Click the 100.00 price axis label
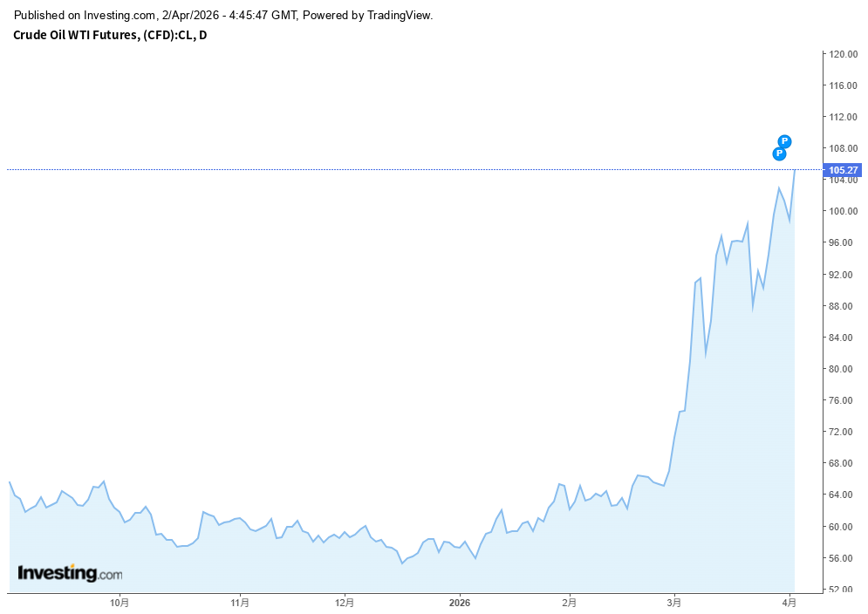Image resolution: width=868 pixels, height=614 pixels. click(843, 211)
